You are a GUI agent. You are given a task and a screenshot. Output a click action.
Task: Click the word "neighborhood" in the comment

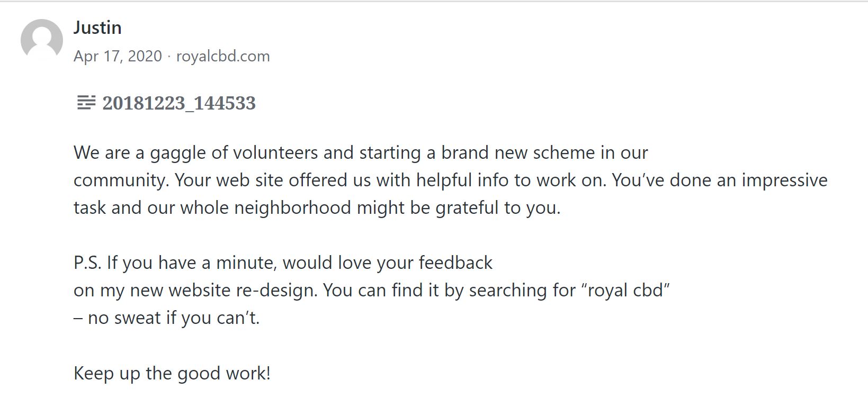point(293,207)
